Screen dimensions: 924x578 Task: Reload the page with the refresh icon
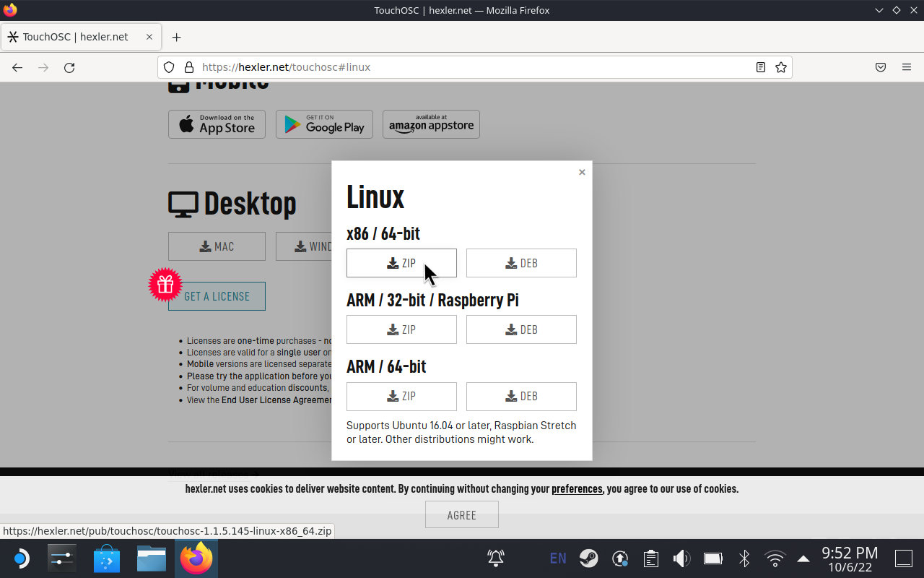(x=69, y=67)
